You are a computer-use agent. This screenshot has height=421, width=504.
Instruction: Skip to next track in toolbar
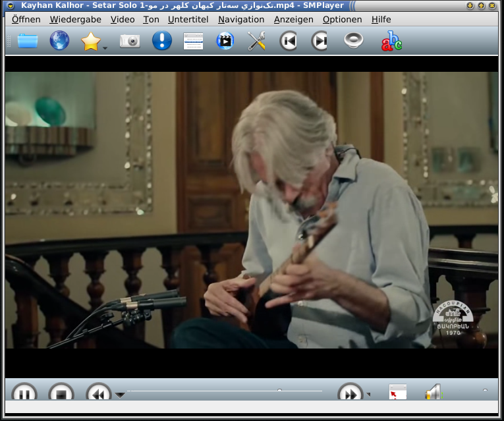click(320, 42)
